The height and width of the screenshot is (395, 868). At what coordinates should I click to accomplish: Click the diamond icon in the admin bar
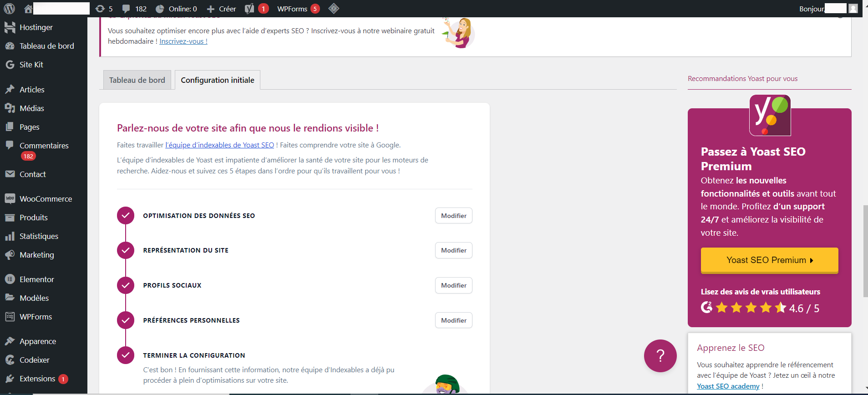[334, 9]
